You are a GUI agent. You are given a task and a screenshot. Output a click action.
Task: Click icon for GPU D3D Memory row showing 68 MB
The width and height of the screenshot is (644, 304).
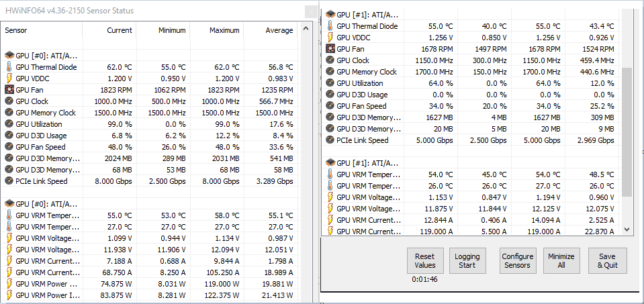(9, 169)
